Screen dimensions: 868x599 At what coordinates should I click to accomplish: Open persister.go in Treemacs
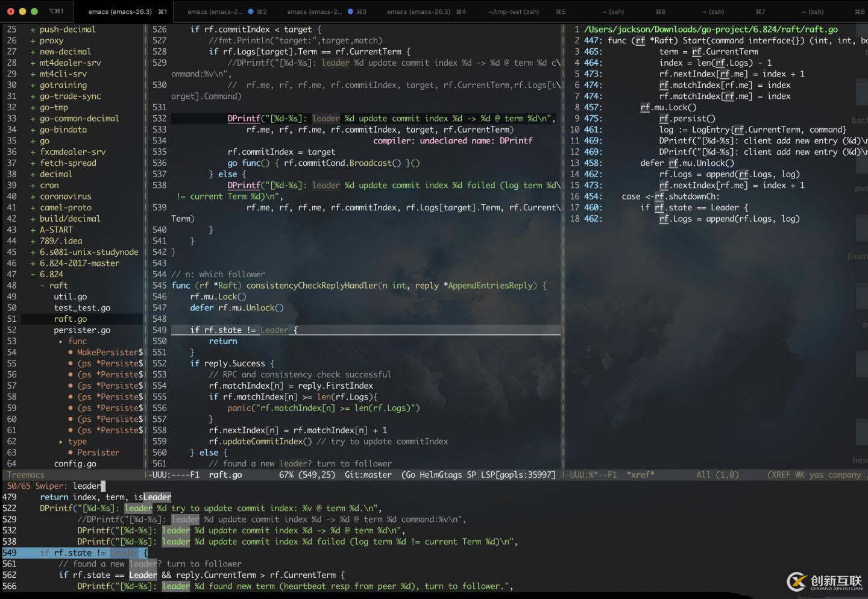point(82,330)
